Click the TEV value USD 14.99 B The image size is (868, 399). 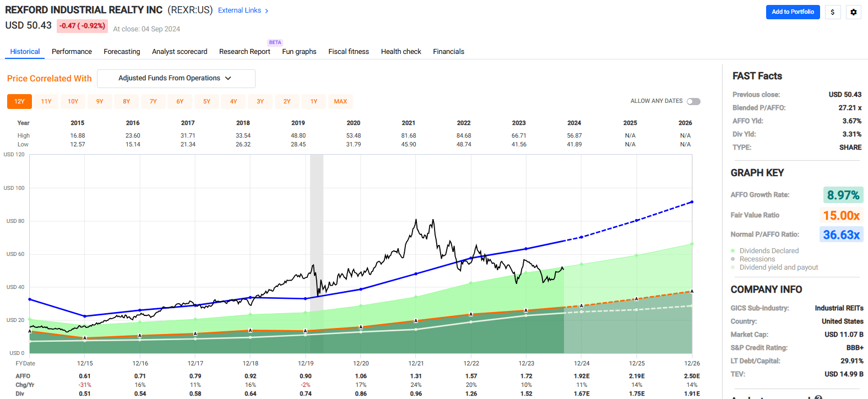click(x=844, y=374)
